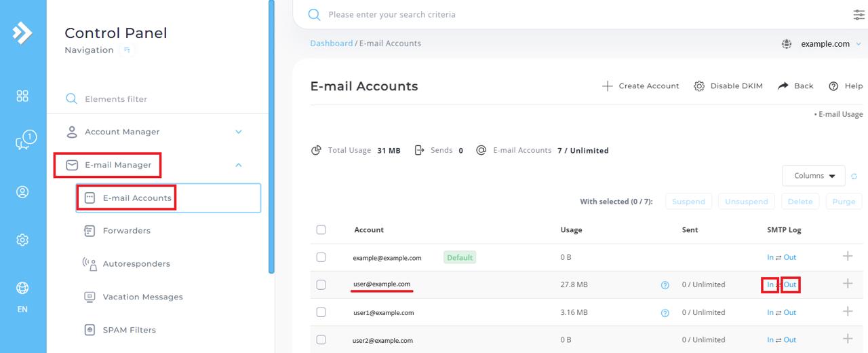Click the language globe icon labeled EN

point(22,289)
